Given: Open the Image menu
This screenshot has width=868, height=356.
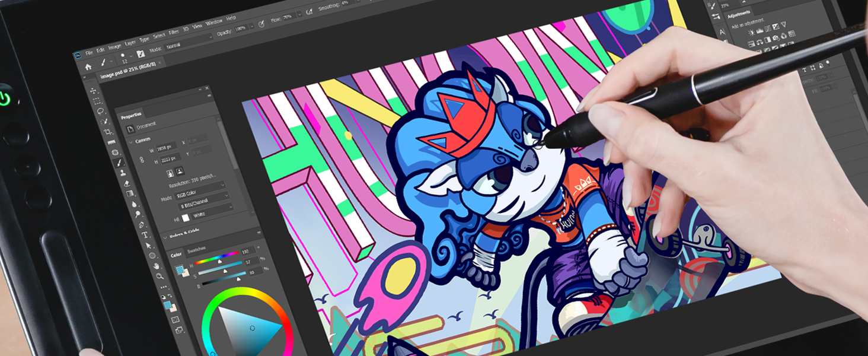Looking at the screenshot, I should click(114, 47).
